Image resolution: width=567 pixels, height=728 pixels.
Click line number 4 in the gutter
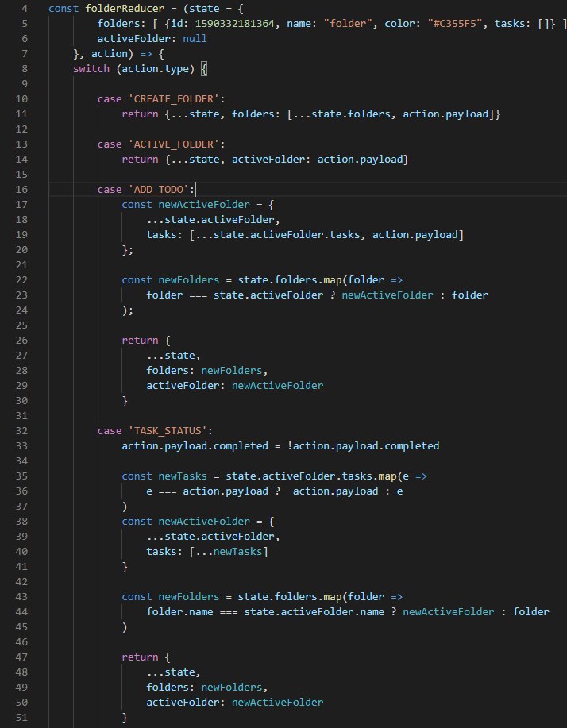pyautogui.click(x=24, y=9)
